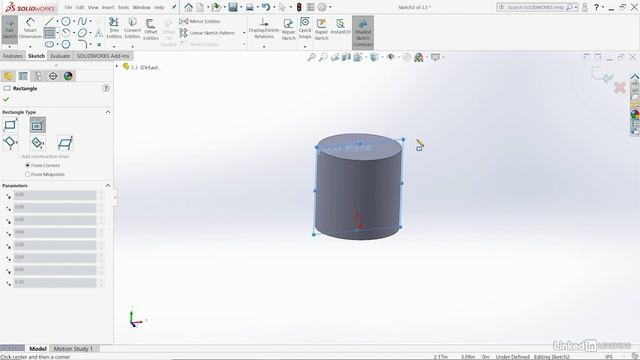Select the Circle sketch tool
The height and width of the screenshot is (360, 640).
[65, 21]
